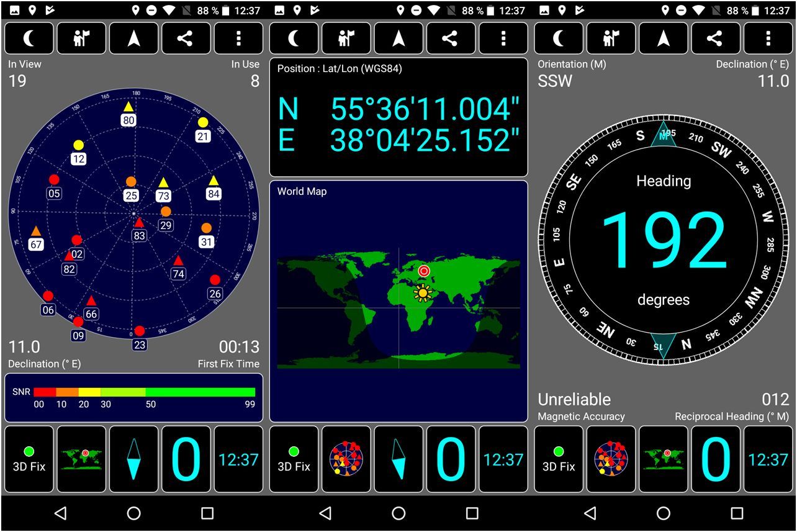The height and width of the screenshot is (532, 797).
Task: Click the SNR color scale bar
Action: tap(144, 392)
